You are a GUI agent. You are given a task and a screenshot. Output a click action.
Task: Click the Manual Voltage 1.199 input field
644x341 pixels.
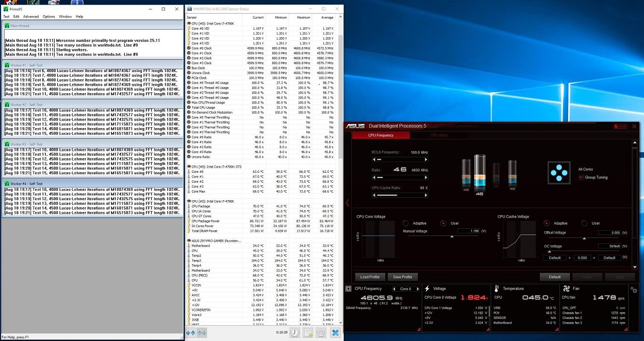coord(468,231)
